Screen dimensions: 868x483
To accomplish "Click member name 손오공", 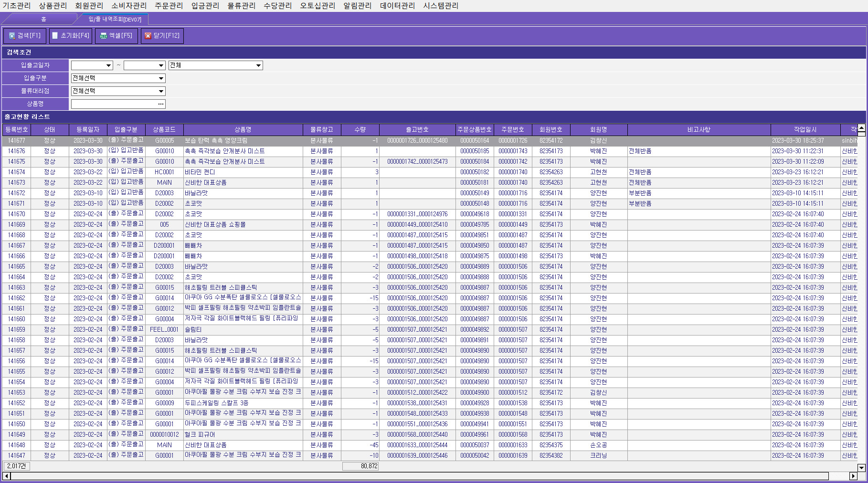I will click(x=599, y=445).
